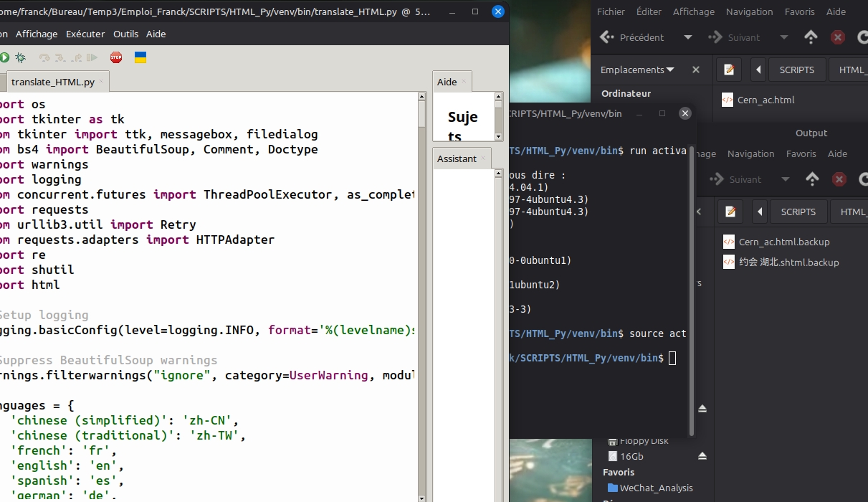Click the code editor vertical scrollbar
This screenshot has width=868, height=502.
pyautogui.click(x=422, y=287)
